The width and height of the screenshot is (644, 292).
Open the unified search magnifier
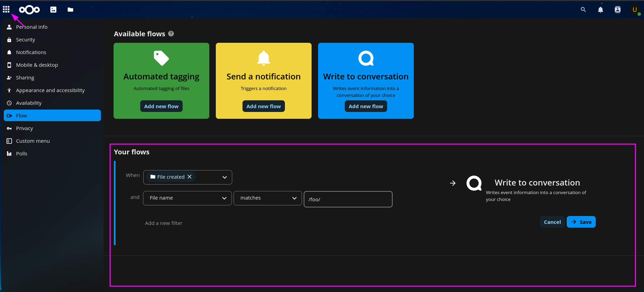pyautogui.click(x=583, y=10)
